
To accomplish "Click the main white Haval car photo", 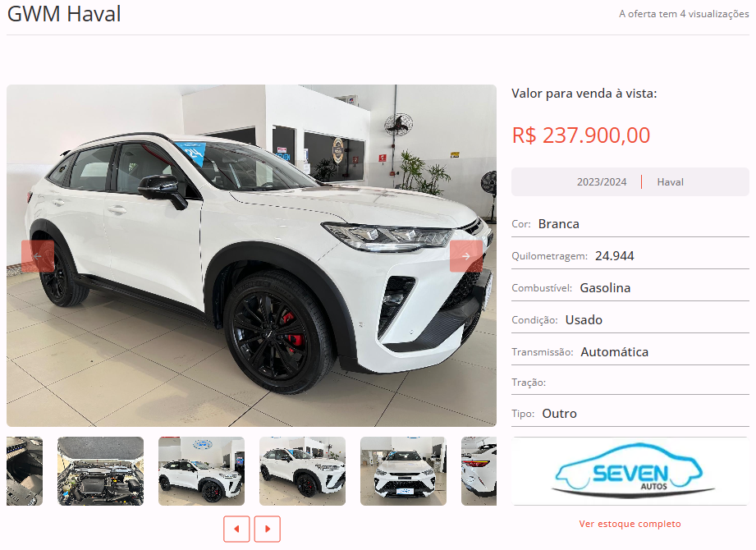I will coord(251,255).
